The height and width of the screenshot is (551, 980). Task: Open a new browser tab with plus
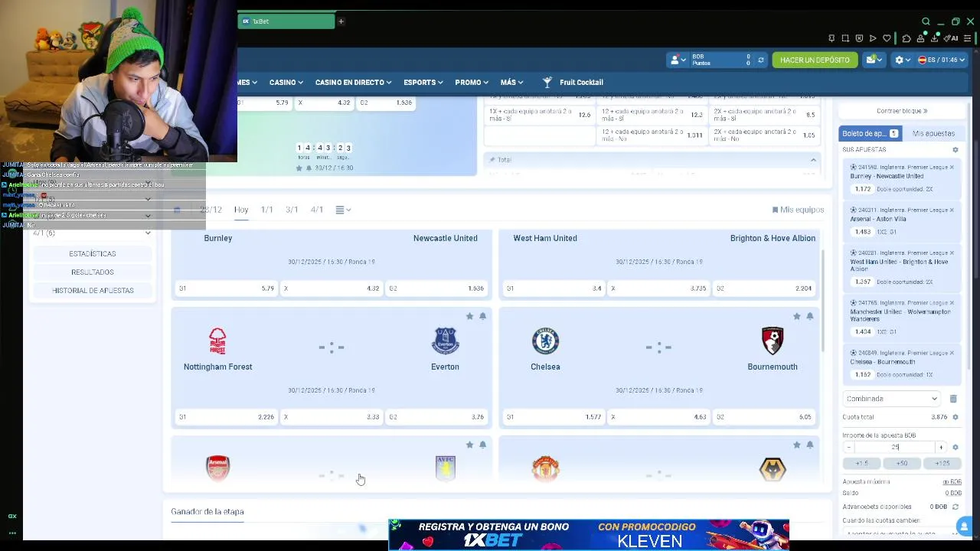[341, 21]
